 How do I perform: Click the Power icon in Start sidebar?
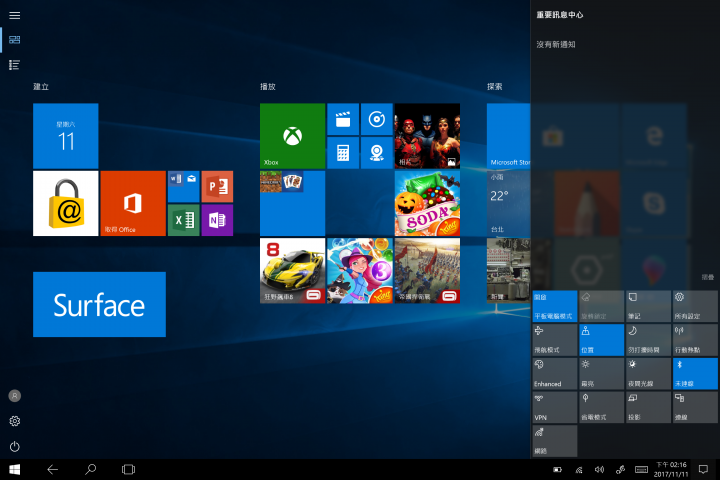coord(15,446)
